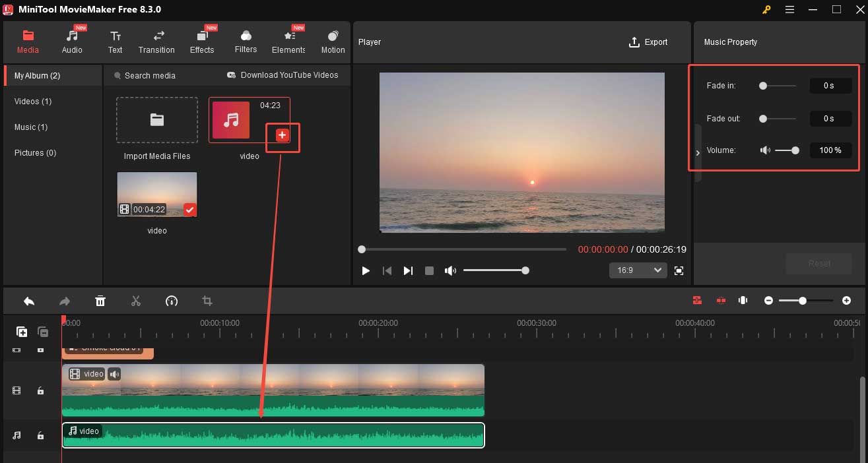Screen dimensions: 868x463
Task: Click the 00:00:20:00 timeline ruler mark
Action: tap(378, 323)
